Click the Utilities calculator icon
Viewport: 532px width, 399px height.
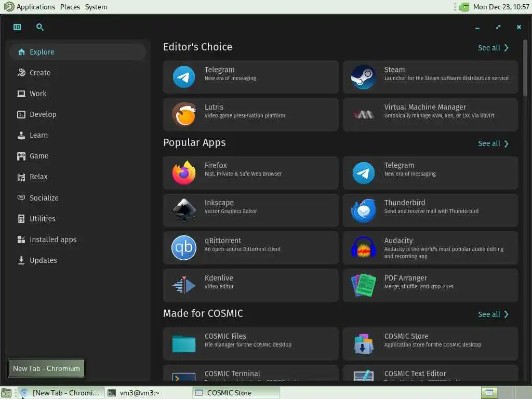(21, 219)
